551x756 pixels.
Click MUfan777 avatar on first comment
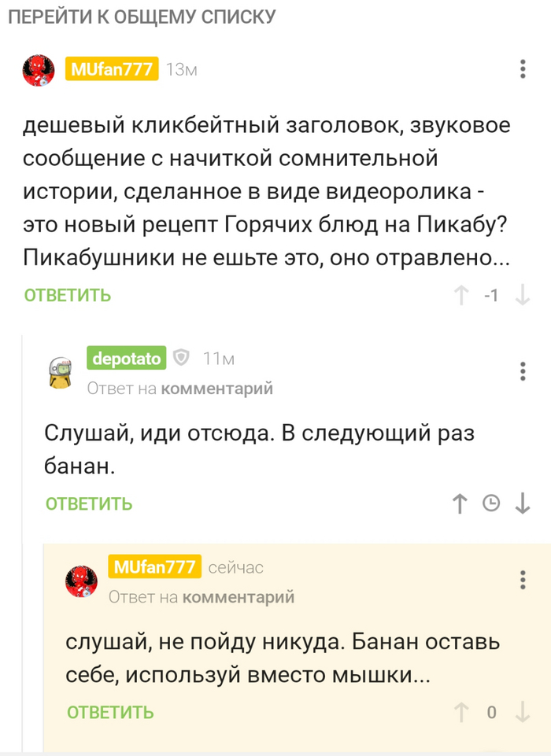coord(39,71)
